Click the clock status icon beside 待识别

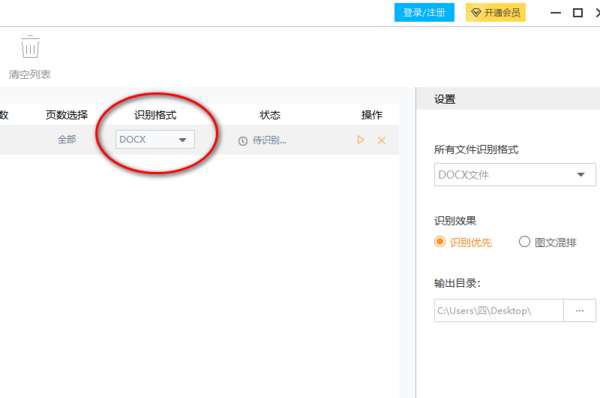point(243,141)
